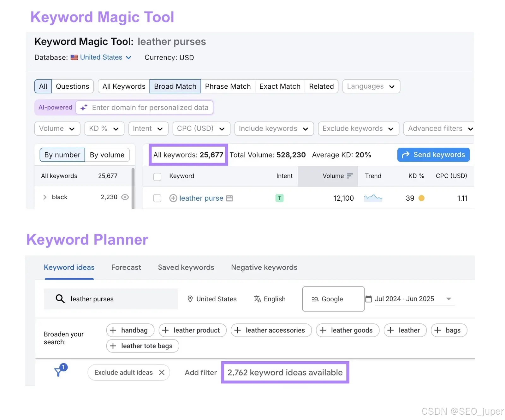Click the magnifier icon in Keyword Planner search bar
Screen dimensions: 505x420
tap(60, 299)
